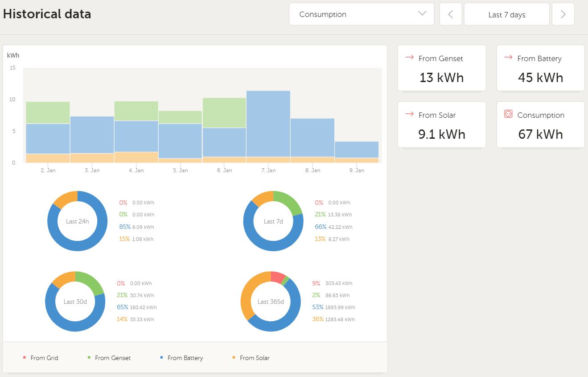
Task: Click the From Genset arrow icon
Action: click(409, 58)
